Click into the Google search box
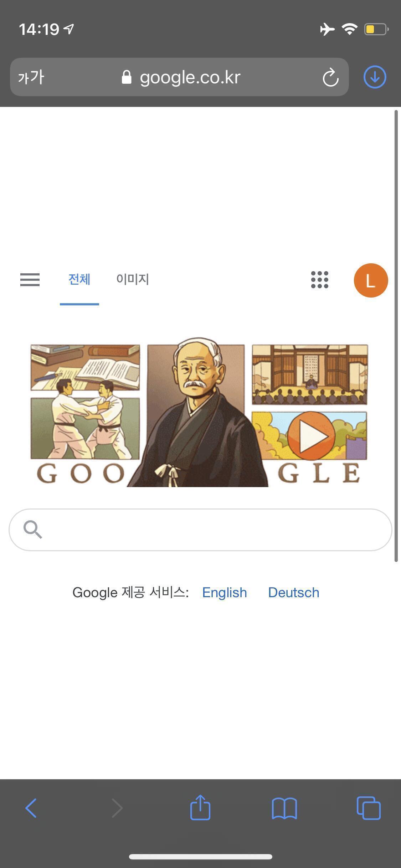 click(x=200, y=530)
